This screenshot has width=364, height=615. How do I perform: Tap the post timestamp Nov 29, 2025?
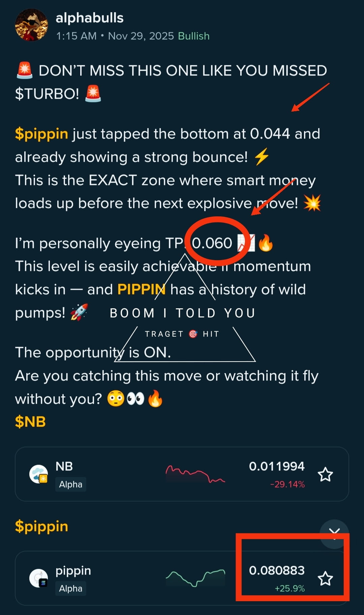141,36
